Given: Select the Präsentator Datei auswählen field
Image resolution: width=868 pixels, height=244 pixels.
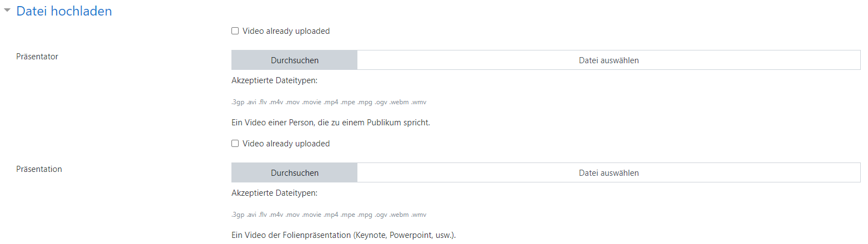Looking at the screenshot, I should 609,60.
